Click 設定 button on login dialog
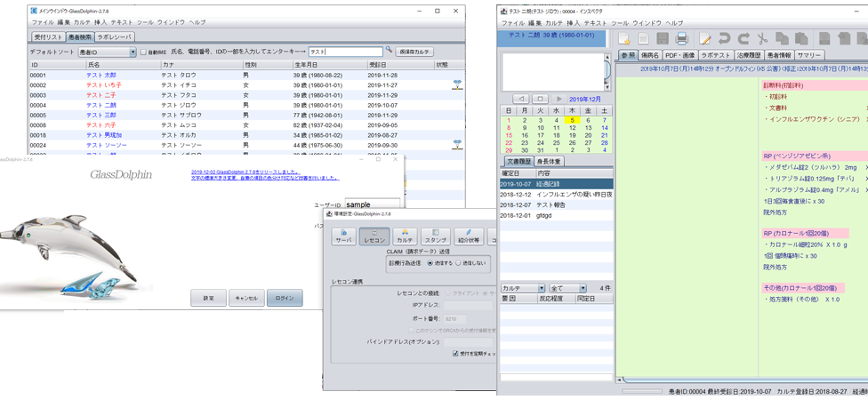 pyautogui.click(x=209, y=298)
